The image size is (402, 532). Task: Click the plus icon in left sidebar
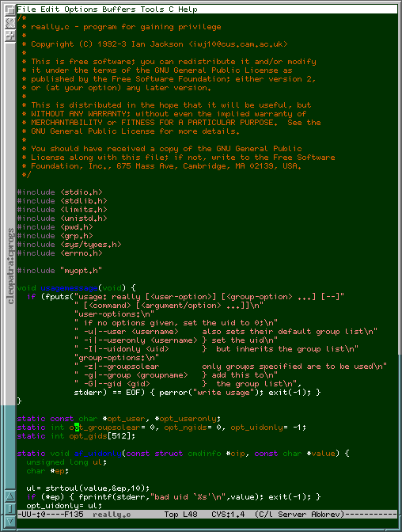tap(10, 36)
